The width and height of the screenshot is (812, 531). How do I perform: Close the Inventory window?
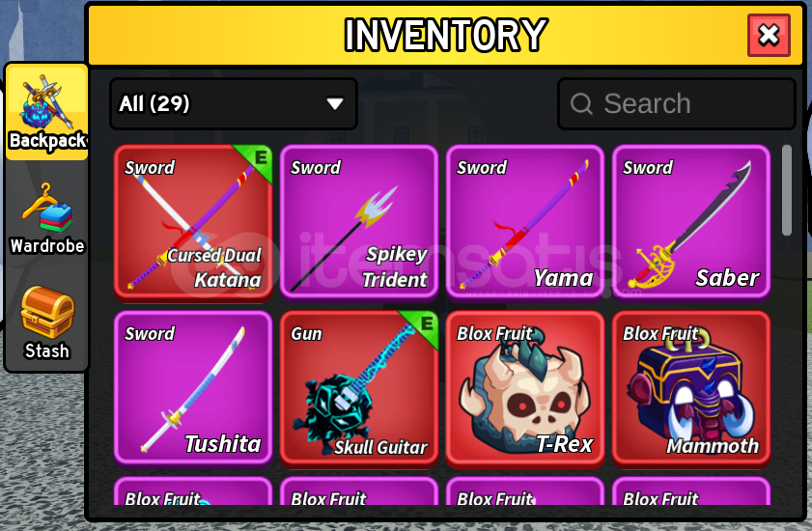[769, 35]
